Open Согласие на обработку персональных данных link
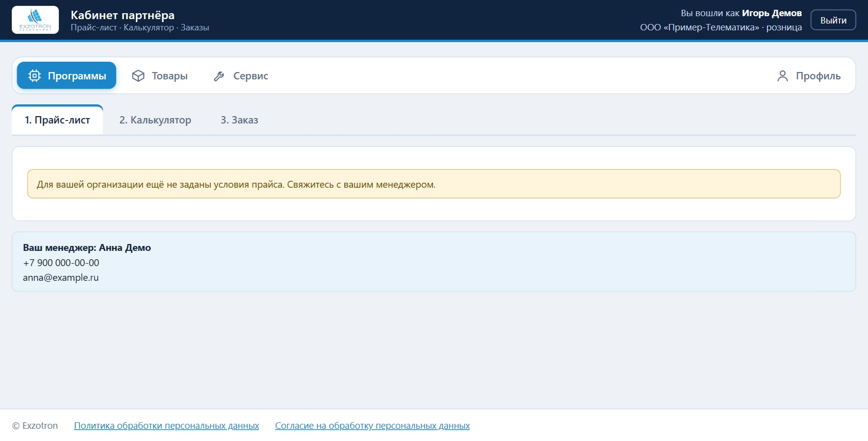The image size is (868, 441). [x=372, y=425]
